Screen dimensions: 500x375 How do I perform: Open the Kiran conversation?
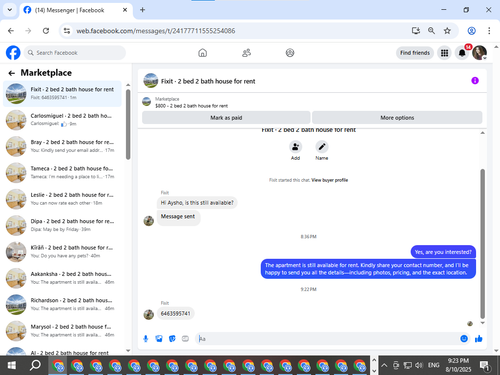pos(62,252)
